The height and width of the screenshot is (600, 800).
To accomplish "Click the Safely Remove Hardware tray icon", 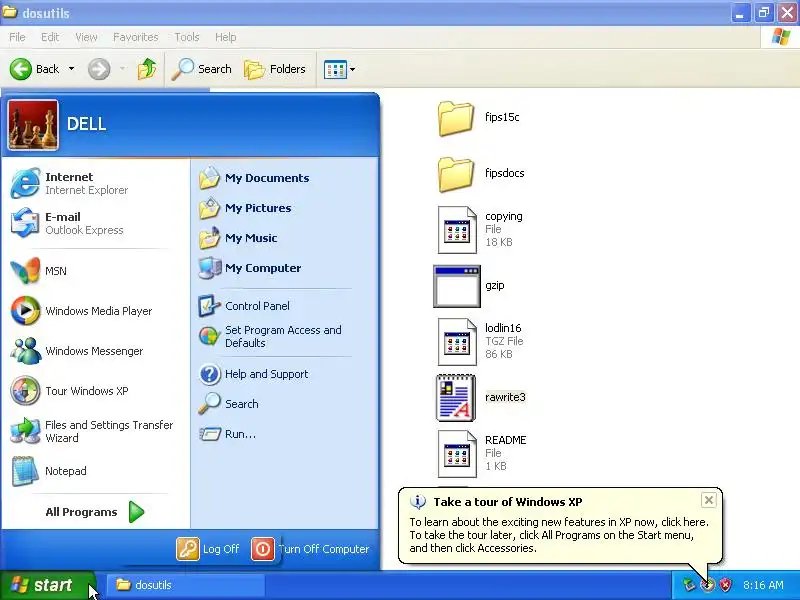I will click(689, 585).
